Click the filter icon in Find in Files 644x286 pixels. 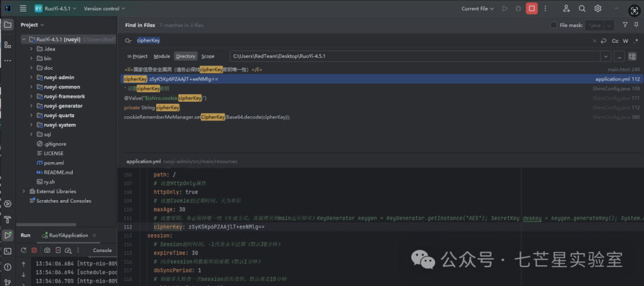[625, 24]
